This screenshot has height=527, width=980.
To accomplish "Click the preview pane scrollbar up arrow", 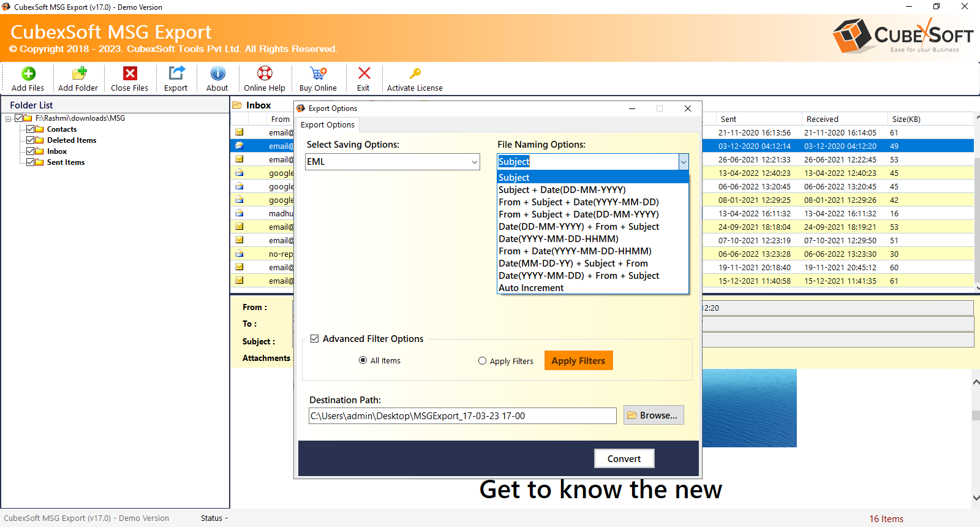I will click(976, 382).
